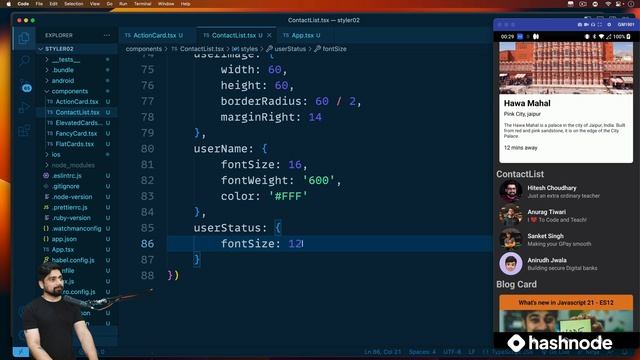Open FlatCards.tsx in the explorer
640x360 pixels.
pos(74,144)
